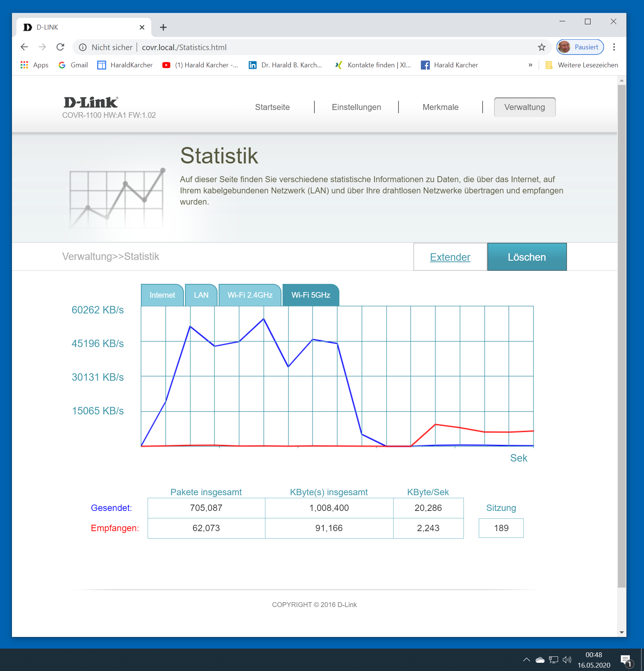The width and height of the screenshot is (644, 671).
Task: Click the Extender link
Action: pos(450,257)
